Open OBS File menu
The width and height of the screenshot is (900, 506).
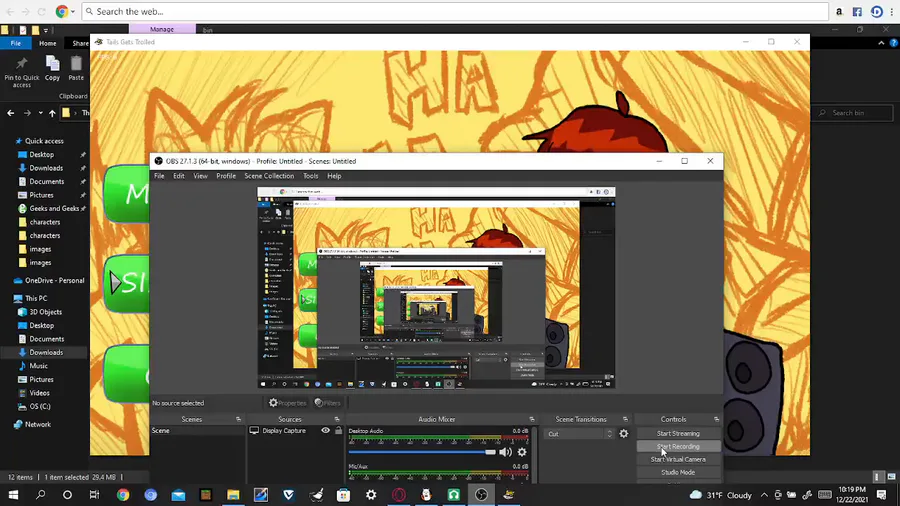coord(159,176)
